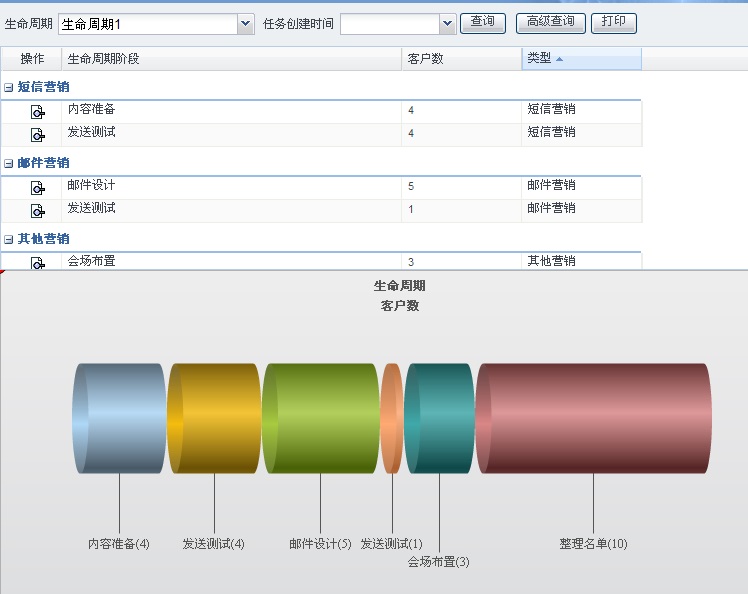Click 邮件营销 type cell in 邮件设计 row

pyautogui.click(x=582, y=188)
